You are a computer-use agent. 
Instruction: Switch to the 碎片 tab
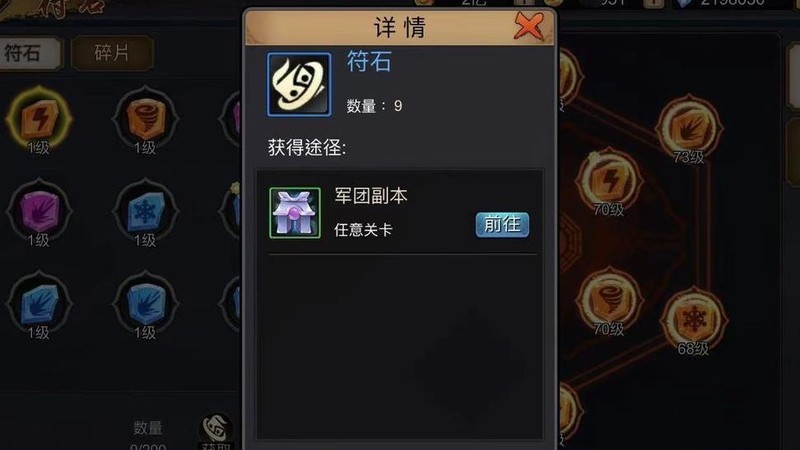coord(112,53)
